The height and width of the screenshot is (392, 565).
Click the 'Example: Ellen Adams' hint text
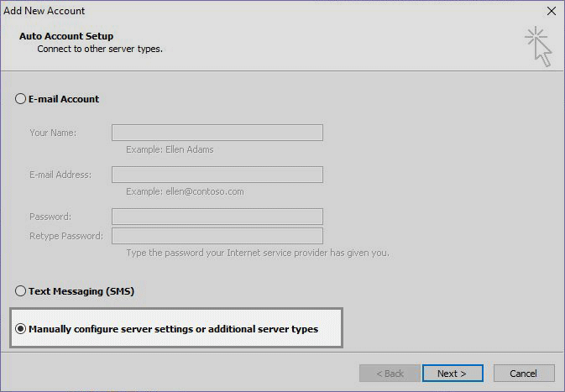pos(170,149)
